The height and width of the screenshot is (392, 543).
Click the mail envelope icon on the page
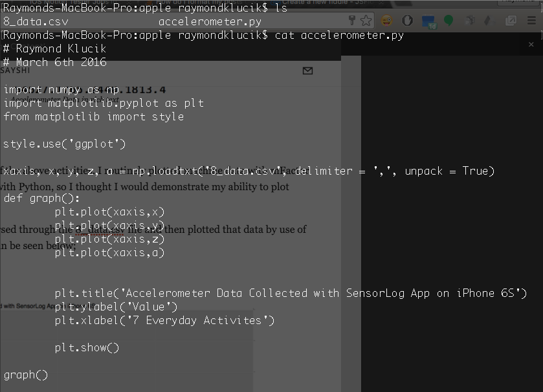coord(307,71)
